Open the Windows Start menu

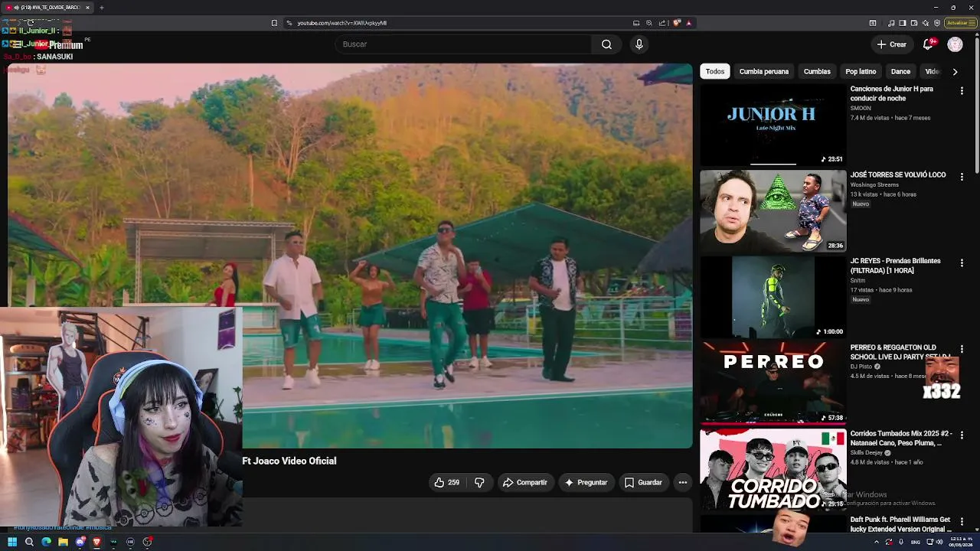point(12,542)
